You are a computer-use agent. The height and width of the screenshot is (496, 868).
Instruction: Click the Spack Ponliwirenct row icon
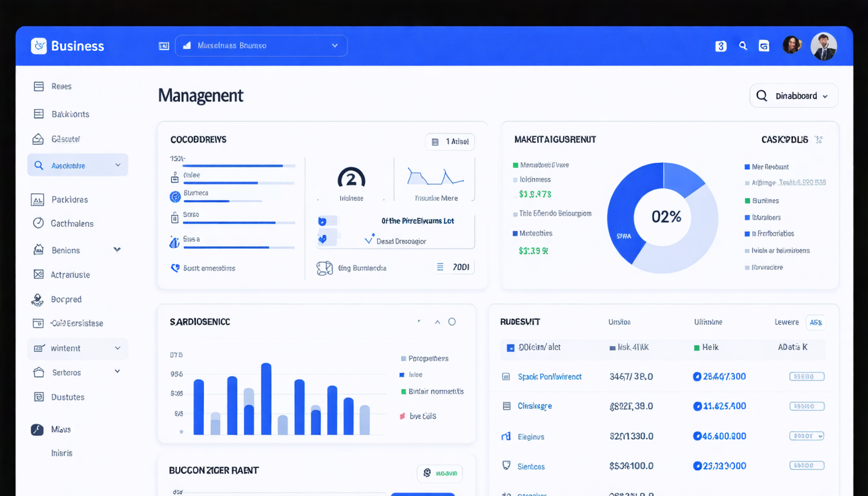tap(506, 377)
